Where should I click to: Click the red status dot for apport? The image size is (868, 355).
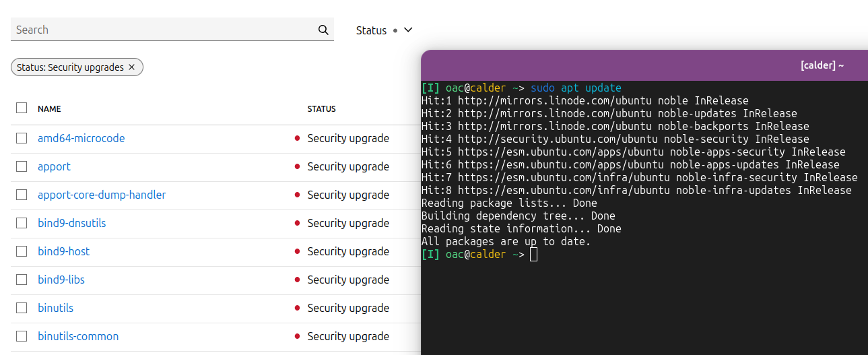(x=297, y=166)
